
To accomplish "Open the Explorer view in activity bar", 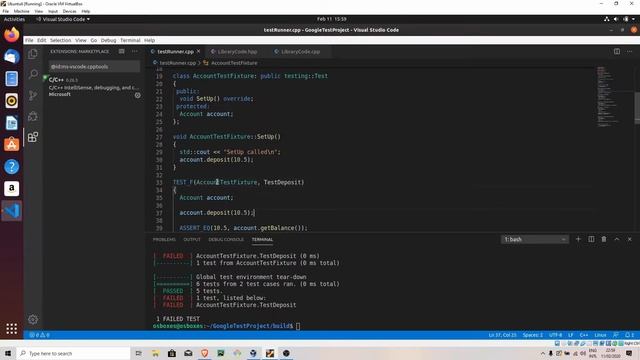I will pyautogui.click(x=33, y=53).
